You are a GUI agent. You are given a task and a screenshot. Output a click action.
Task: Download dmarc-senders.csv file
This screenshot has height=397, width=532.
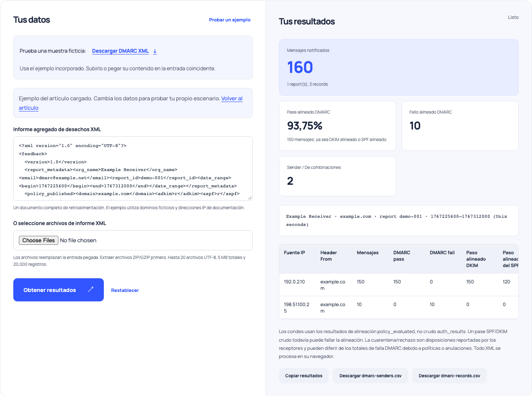point(370,376)
